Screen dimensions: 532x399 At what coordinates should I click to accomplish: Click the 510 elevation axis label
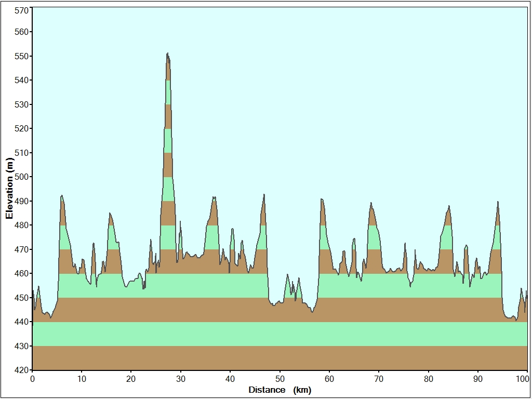[21, 153]
